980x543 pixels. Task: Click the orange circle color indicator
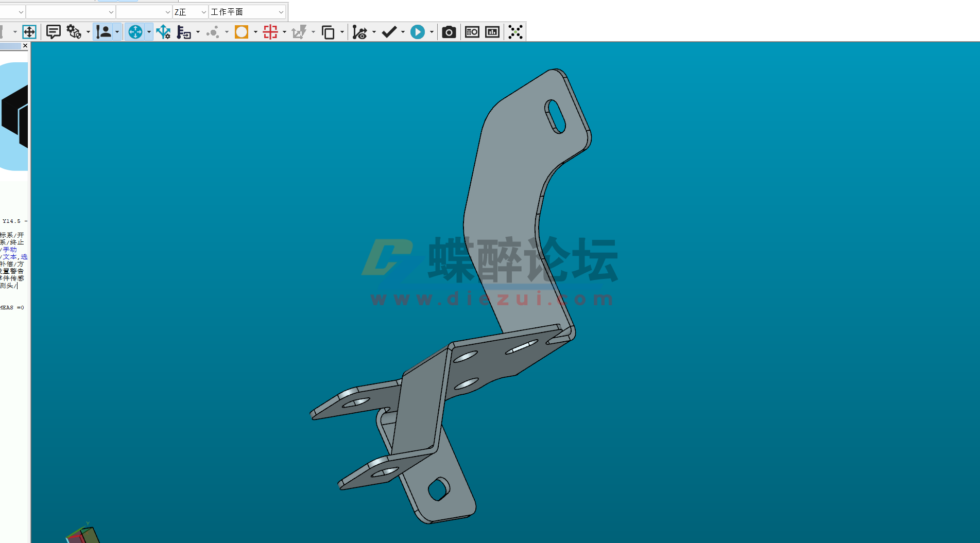[x=241, y=32]
